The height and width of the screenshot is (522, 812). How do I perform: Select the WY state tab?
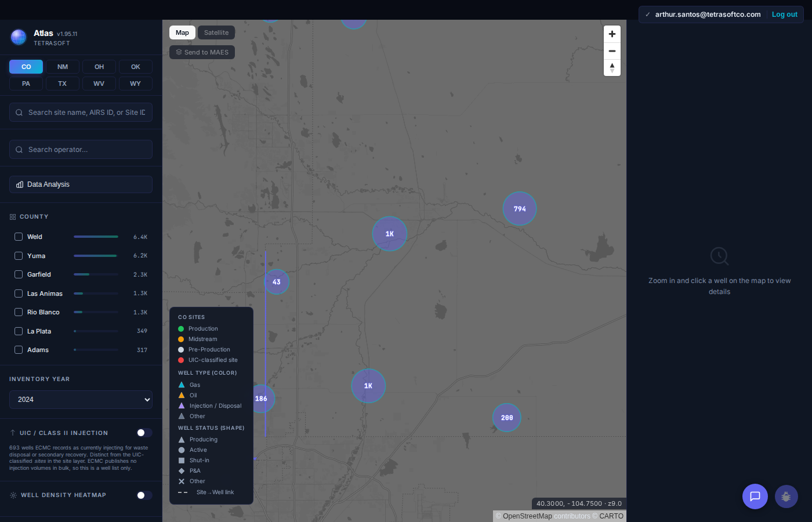pos(136,84)
